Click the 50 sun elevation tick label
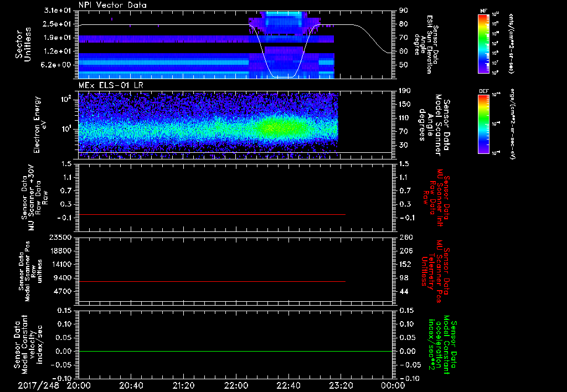 coord(403,65)
